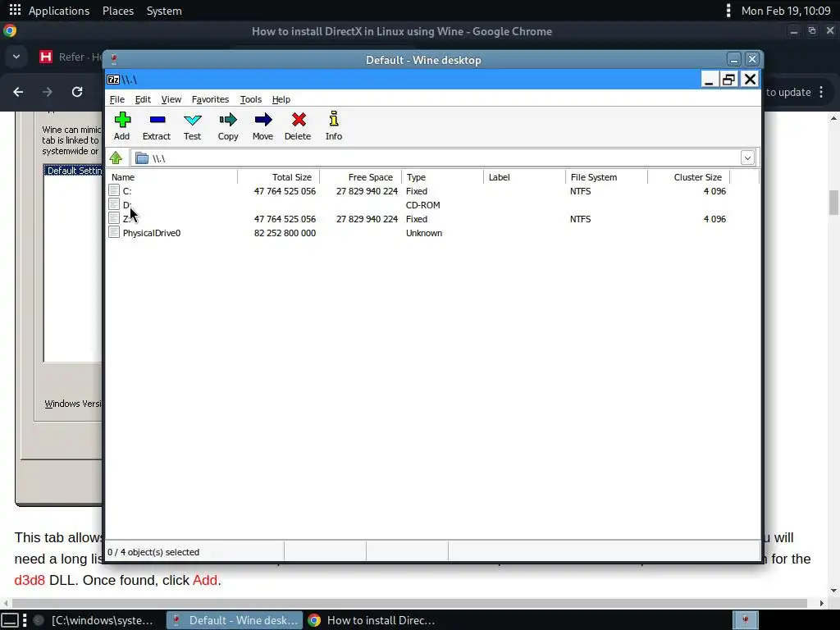The width and height of the screenshot is (840, 630).
Task: Open the View menu
Action: tap(171, 99)
